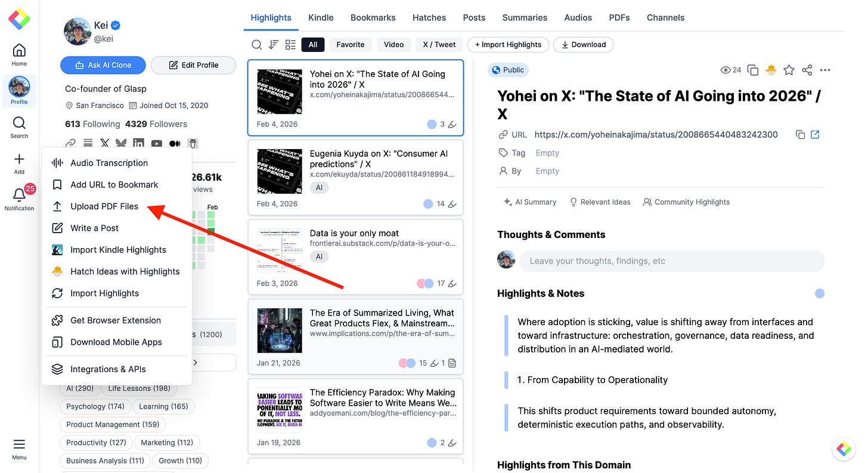The image size is (868, 473).
Task: Open the PDFs tab
Action: 619,18
